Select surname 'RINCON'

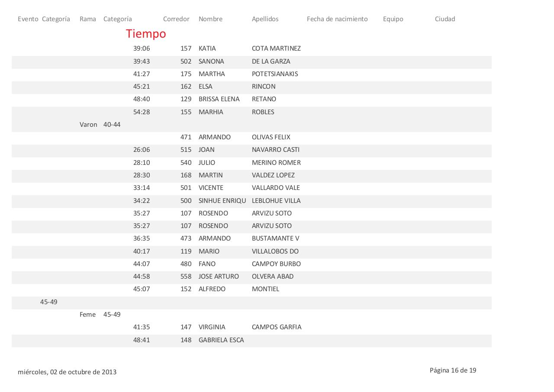(264, 87)
